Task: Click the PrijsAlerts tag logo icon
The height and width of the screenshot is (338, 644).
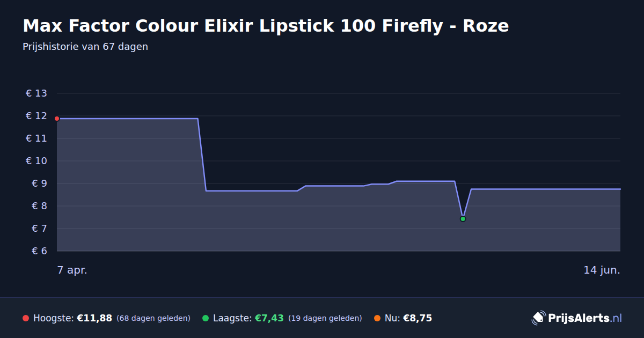Action: 538,318
